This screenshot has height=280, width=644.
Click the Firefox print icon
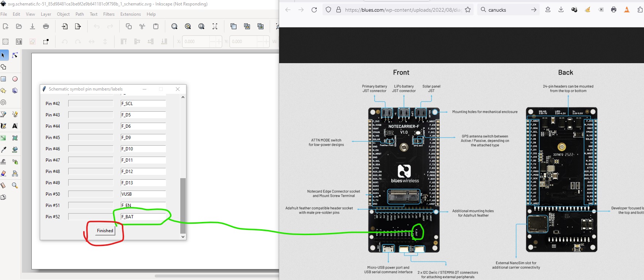click(614, 10)
